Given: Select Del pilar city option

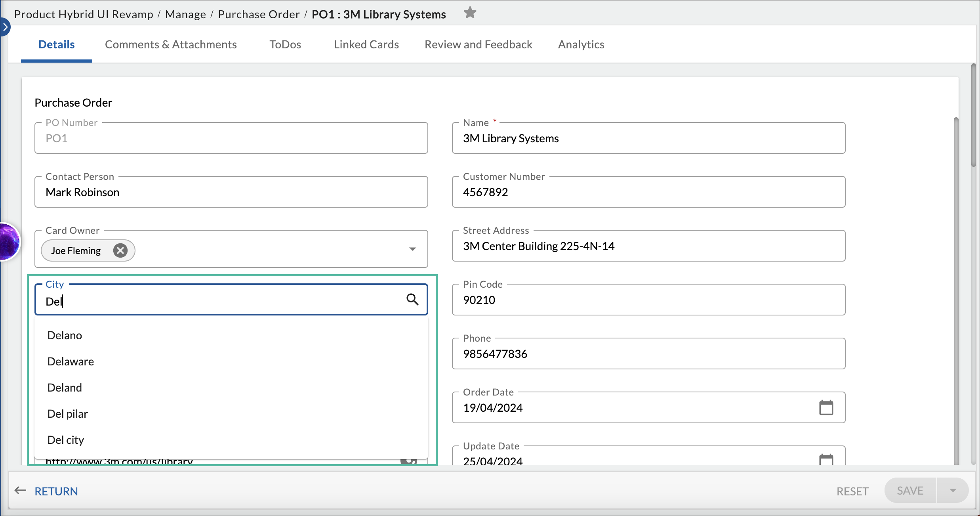Looking at the screenshot, I should coord(231,414).
